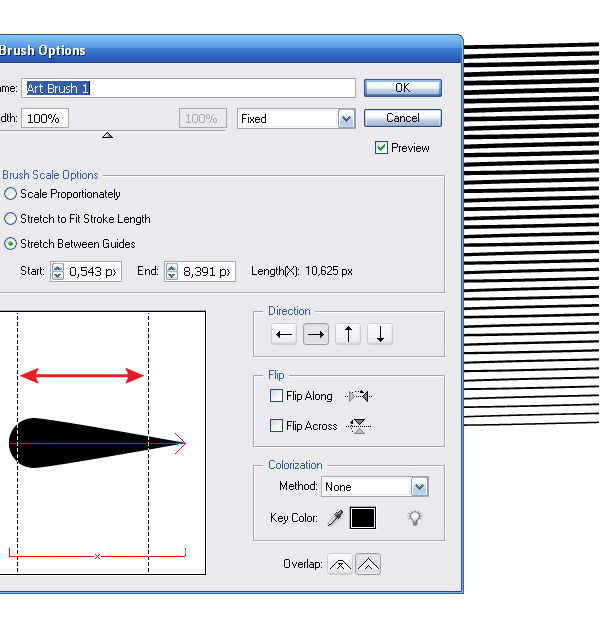Enable Flip Across checkbox
This screenshot has width=600, height=617.
pyautogui.click(x=276, y=425)
